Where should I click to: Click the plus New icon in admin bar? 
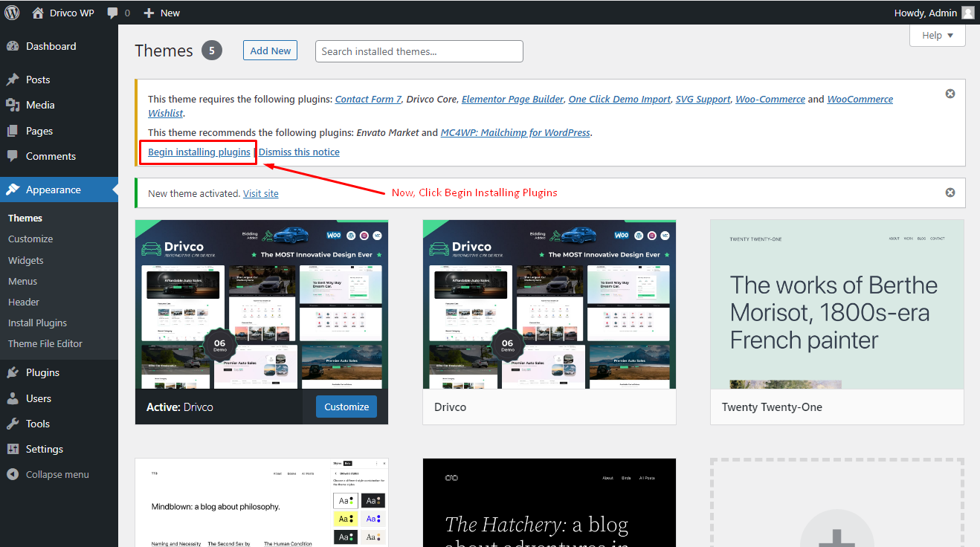pos(149,13)
